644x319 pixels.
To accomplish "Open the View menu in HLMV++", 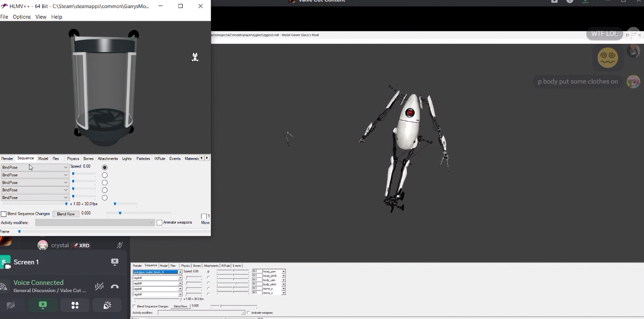I will 41,17.
